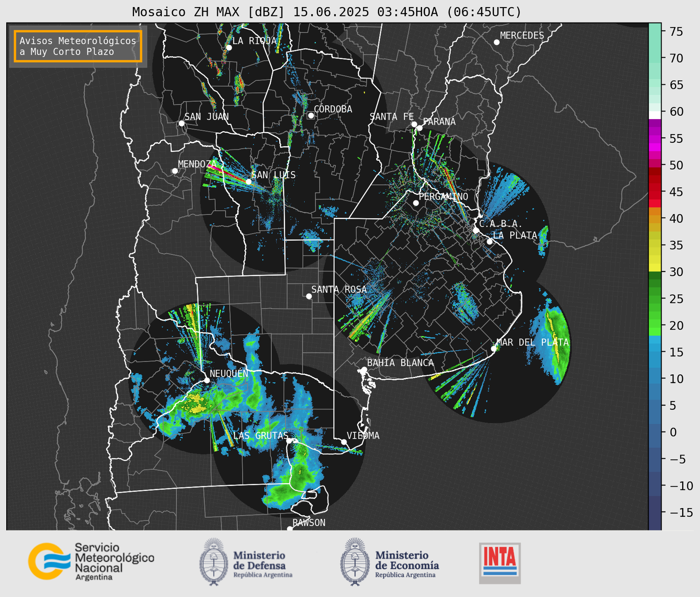Select the Rawson city marker
The height and width of the screenshot is (597, 700).
coord(290,529)
